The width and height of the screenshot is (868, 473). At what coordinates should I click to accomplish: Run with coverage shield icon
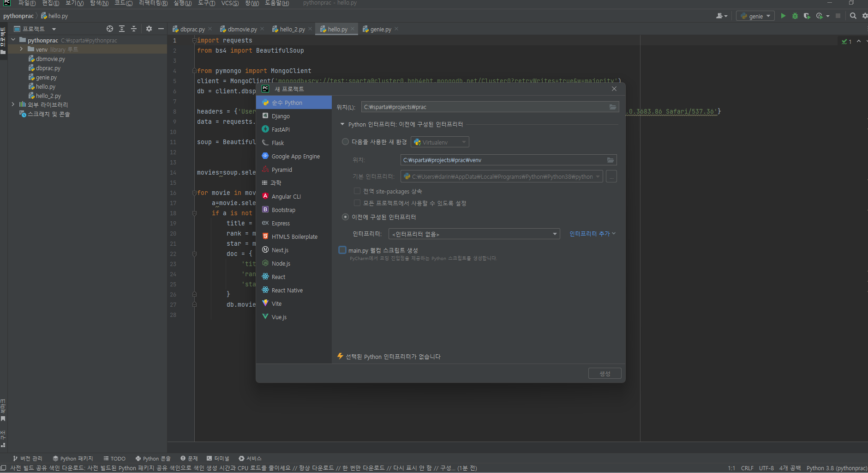pos(807,16)
